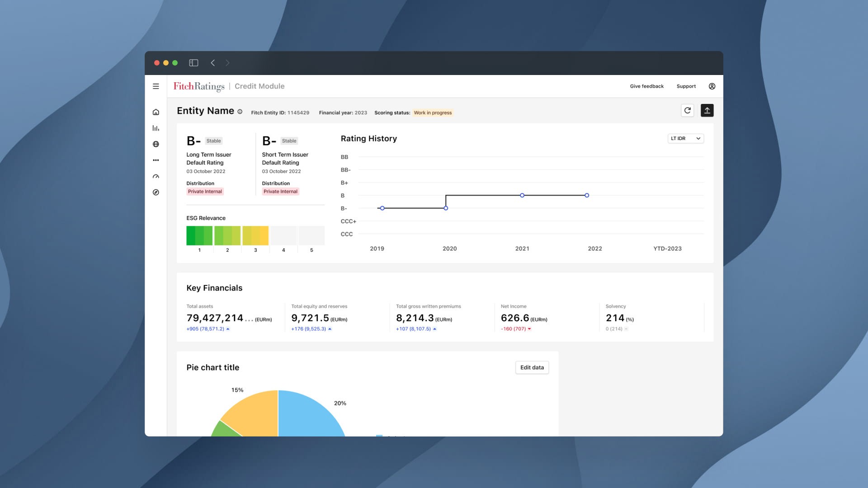Screen dimensions: 868x488
Task: Expand the LT IDR dropdown
Action: pos(685,139)
